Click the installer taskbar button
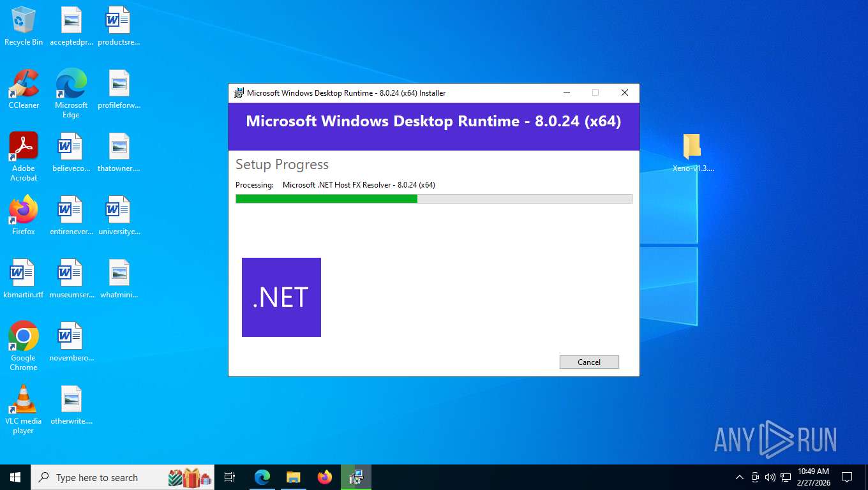Screen dimensions: 868x490 (x=356, y=477)
